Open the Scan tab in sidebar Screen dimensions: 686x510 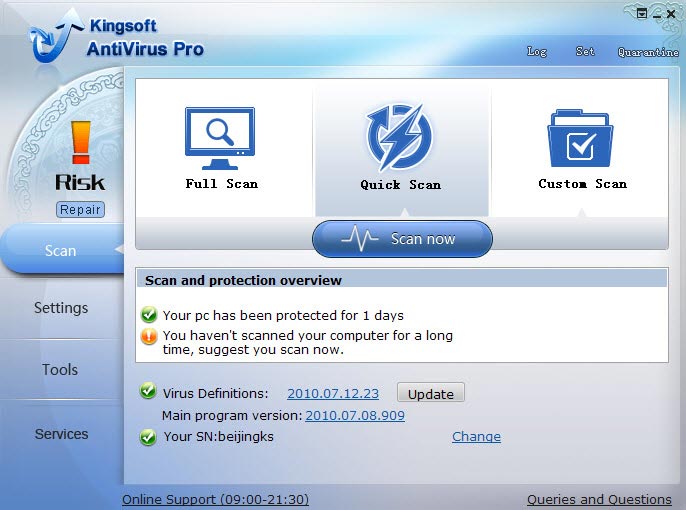(x=61, y=251)
